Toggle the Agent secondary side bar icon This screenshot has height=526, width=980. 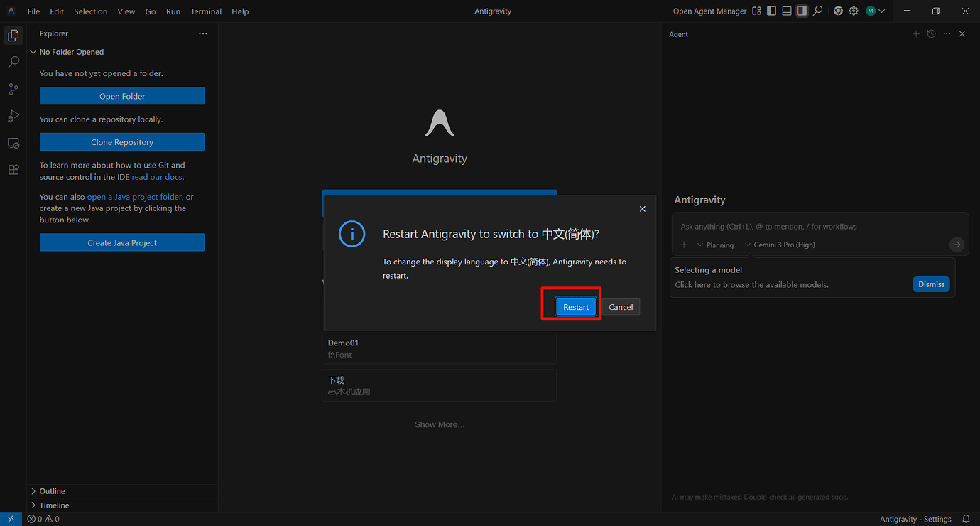tap(802, 11)
